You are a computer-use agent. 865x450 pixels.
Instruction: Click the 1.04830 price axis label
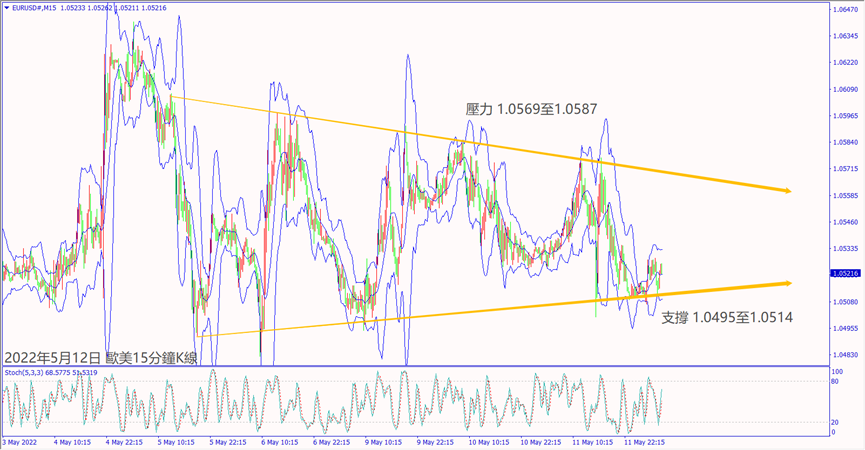coord(845,355)
